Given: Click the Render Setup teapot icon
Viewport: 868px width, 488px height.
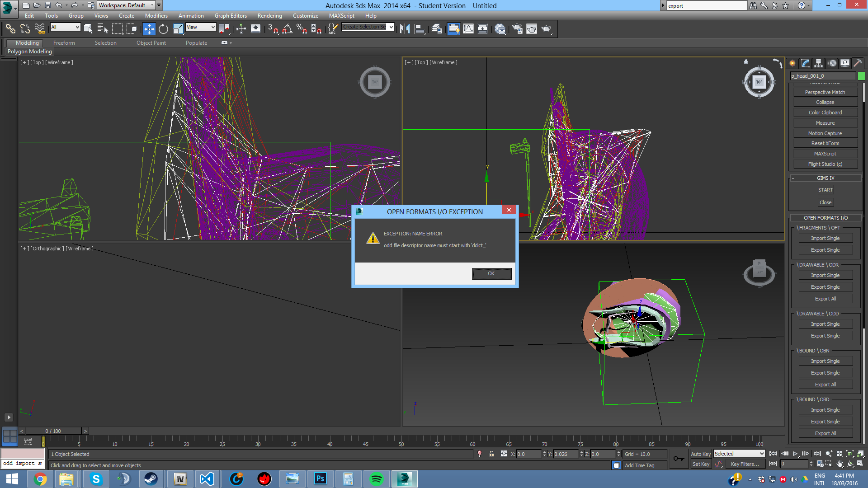Looking at the screenshot, I should [517, 29].
